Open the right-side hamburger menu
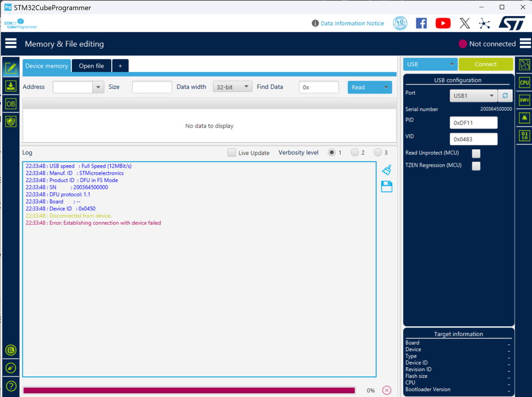The image size is (532, 397). click(x=525, y=44)
